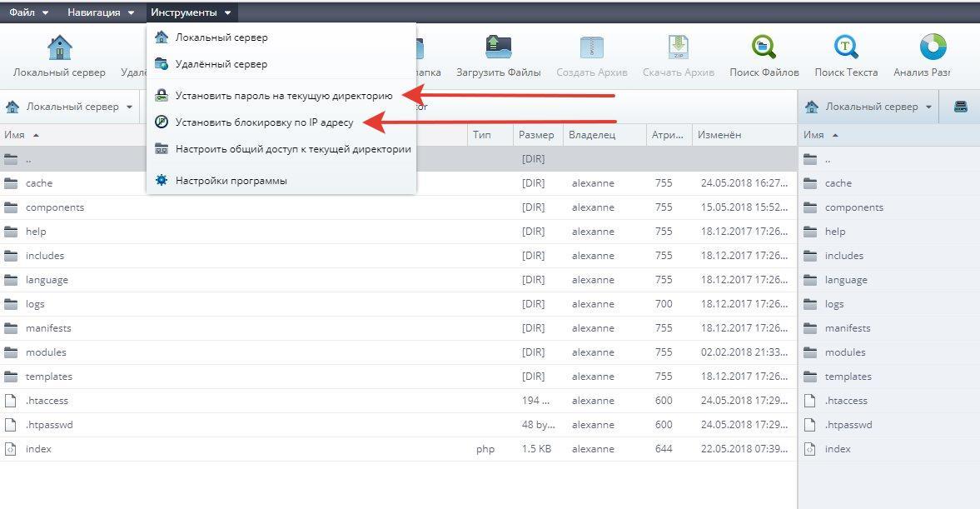Screen dimensions: 980x509
Task: Select the language folder in the right panel
Action: (889, 280)
